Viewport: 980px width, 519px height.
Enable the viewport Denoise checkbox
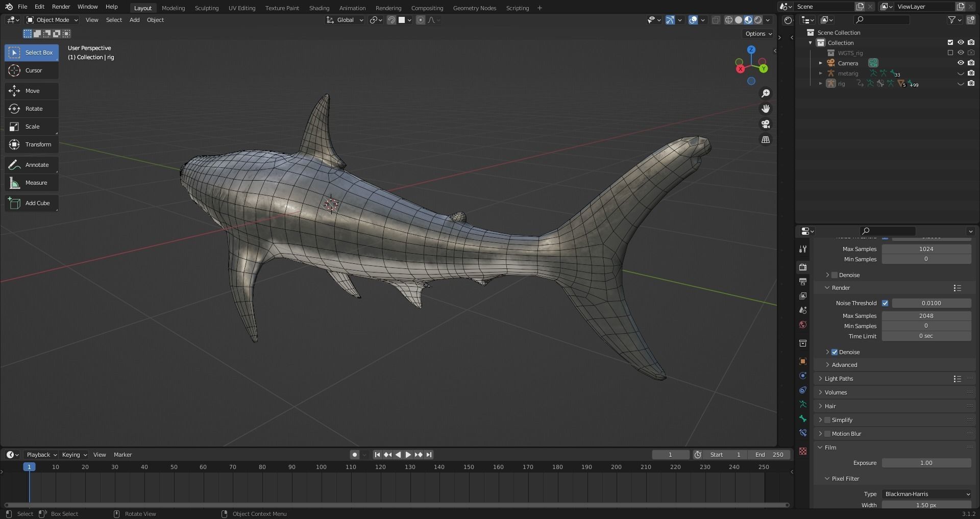pos(835,275)
